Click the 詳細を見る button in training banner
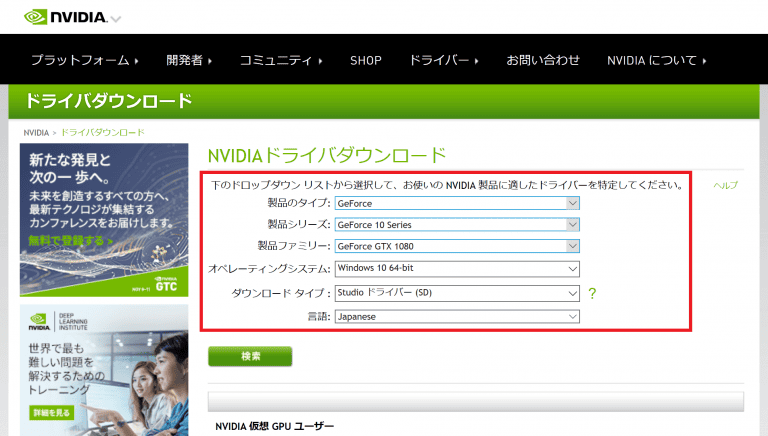Screen dimensions: 768x436 (51, 412)
